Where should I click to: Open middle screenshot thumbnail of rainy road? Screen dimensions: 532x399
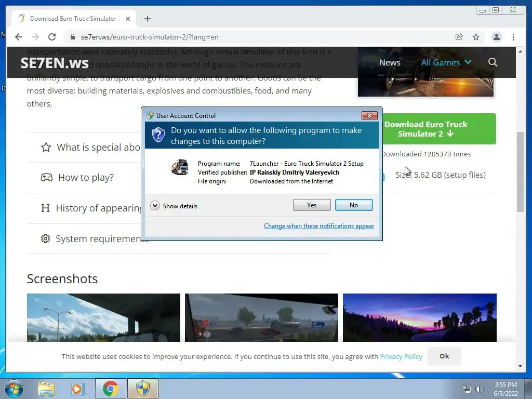coord(261,317)
